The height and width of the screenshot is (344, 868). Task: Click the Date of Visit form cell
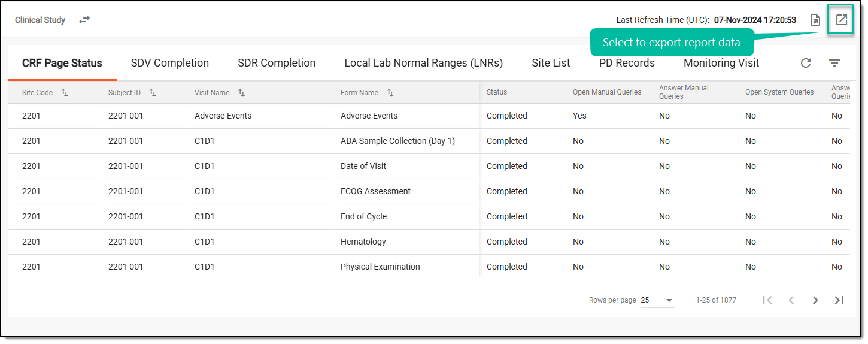pos(363,166)
